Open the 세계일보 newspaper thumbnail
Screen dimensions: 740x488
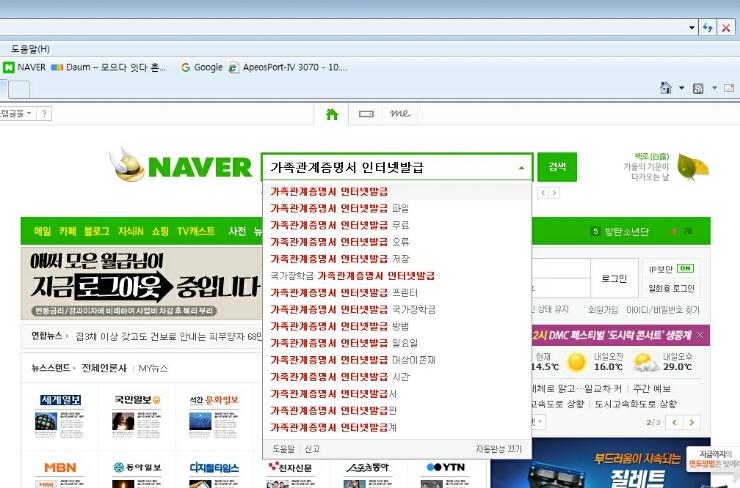60,416
